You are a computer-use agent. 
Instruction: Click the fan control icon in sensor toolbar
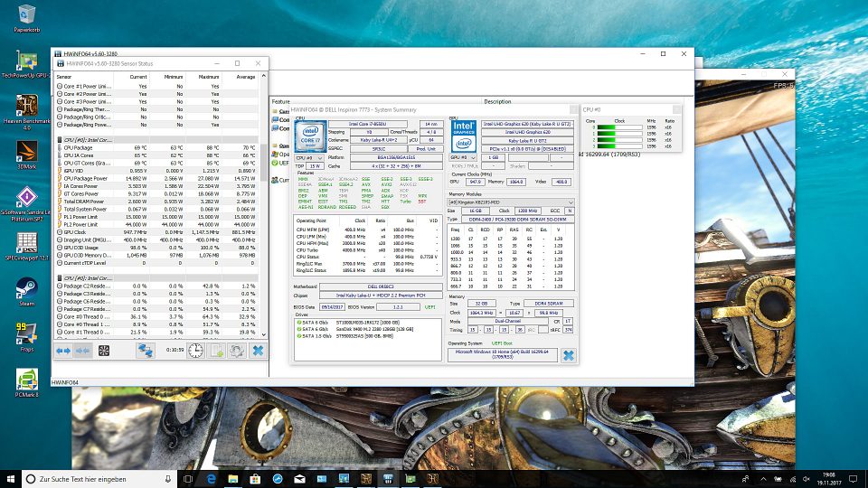tap(104, 351)
